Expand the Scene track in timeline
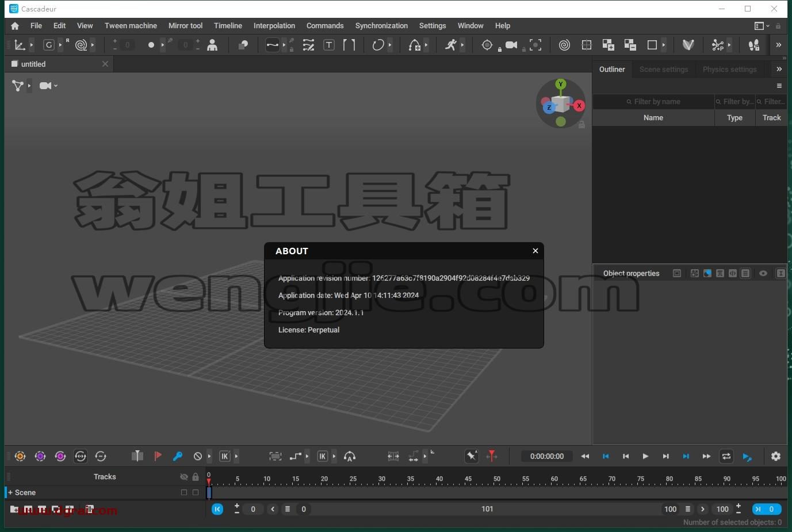Viewport: 792px width, 532px height. coord(10,492)
